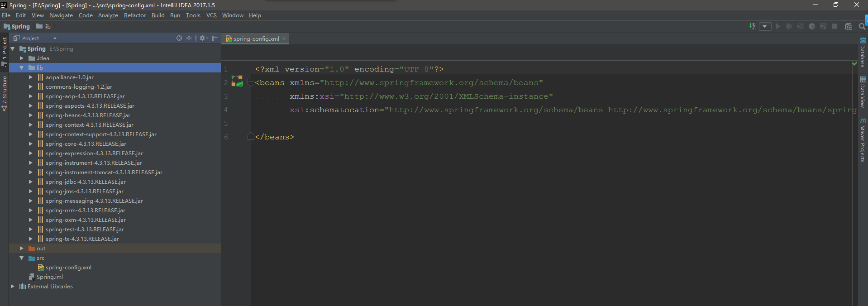
Task: Expand spring-aop-4.3.13.RELEASE.jar arrow
Action: click(x=31, y=96)
